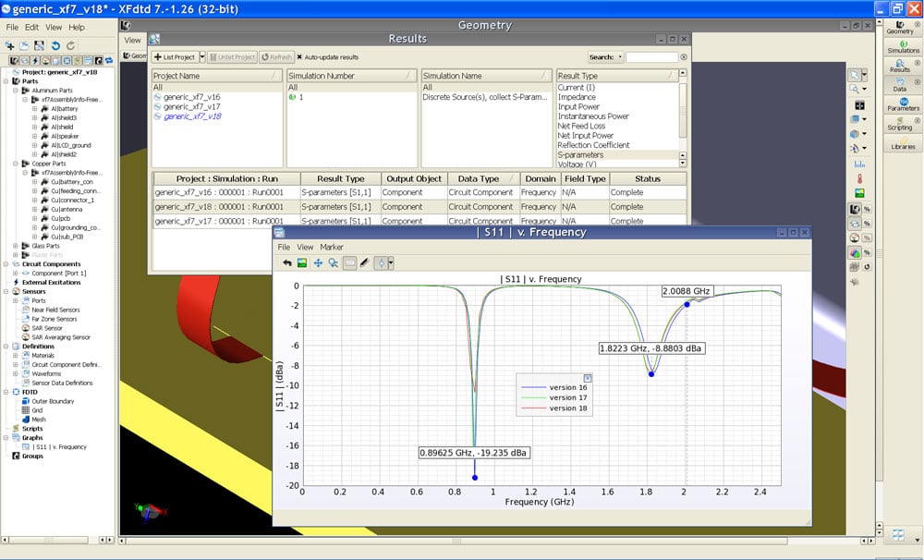The width and height of the screenshot is (924, 560).
Task: Activate the Zoom tool in the plot window
Action: 333,263
